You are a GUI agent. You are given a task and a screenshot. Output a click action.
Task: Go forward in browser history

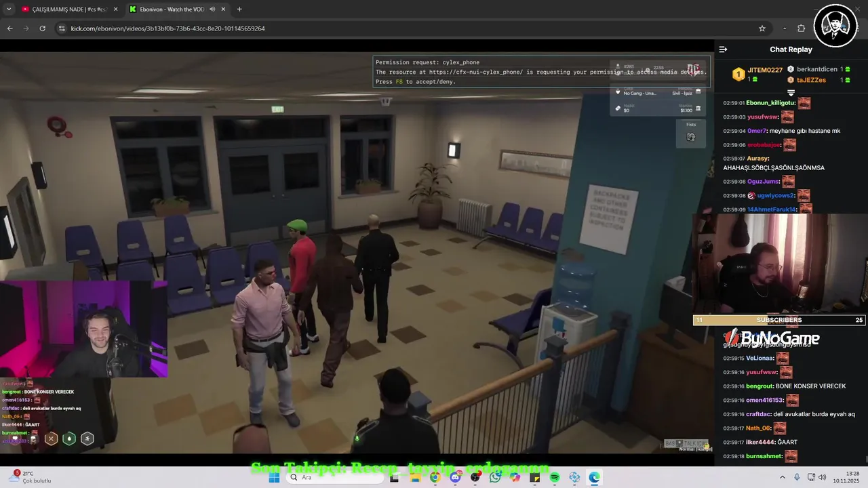point(26,28)
